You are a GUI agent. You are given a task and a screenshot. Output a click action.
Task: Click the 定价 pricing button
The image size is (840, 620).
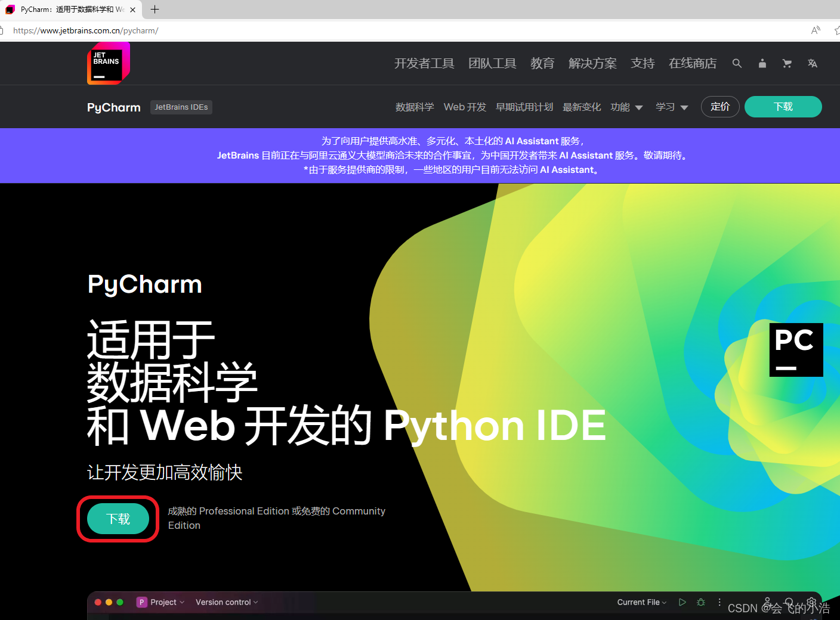click(720, 107)
